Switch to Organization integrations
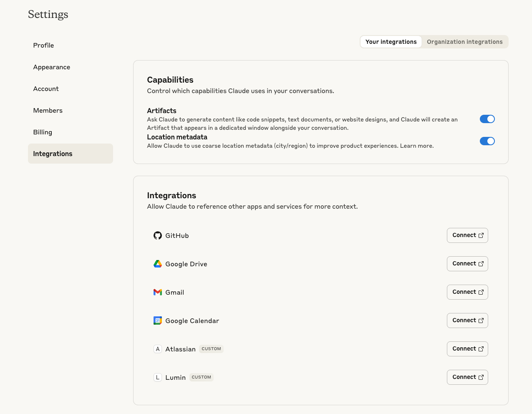The width and height of the screenshot is (532, 414). 464,42
